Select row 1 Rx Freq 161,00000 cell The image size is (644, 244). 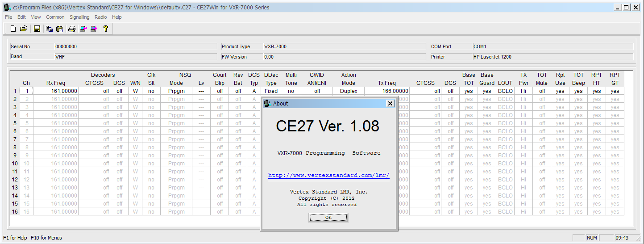tap(56, 91)
